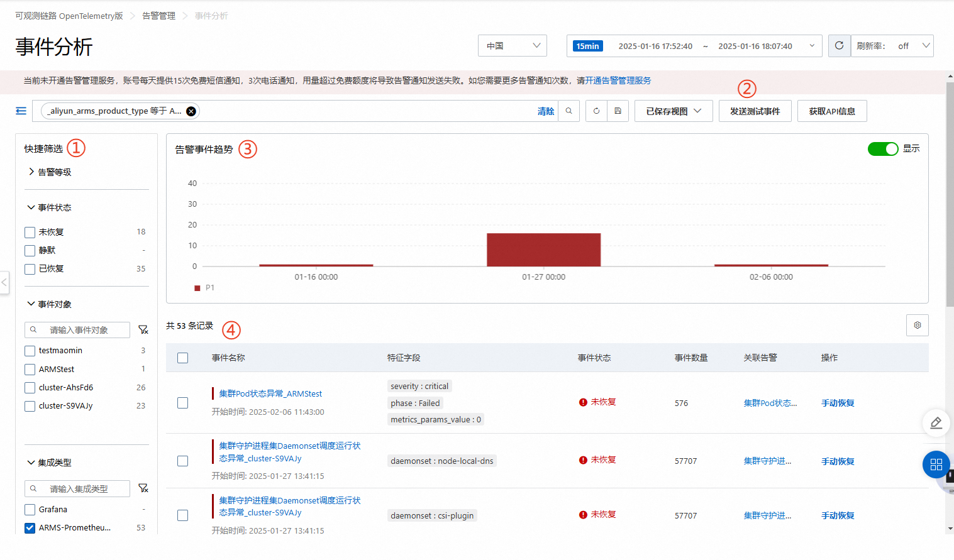Click the tall red bar at 01-27
954x560 pixels.
(x=544, y=250)
